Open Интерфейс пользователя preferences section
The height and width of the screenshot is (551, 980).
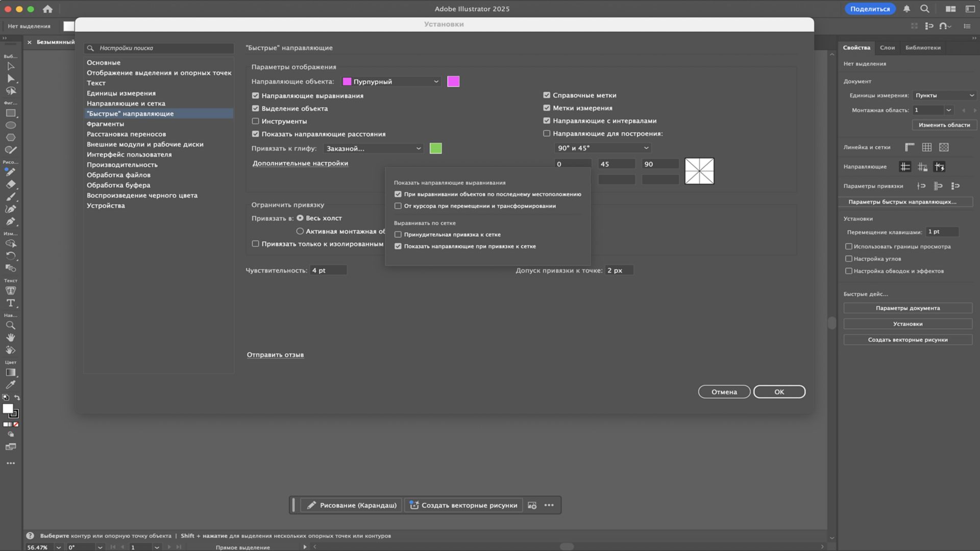[x=129, y=155]
